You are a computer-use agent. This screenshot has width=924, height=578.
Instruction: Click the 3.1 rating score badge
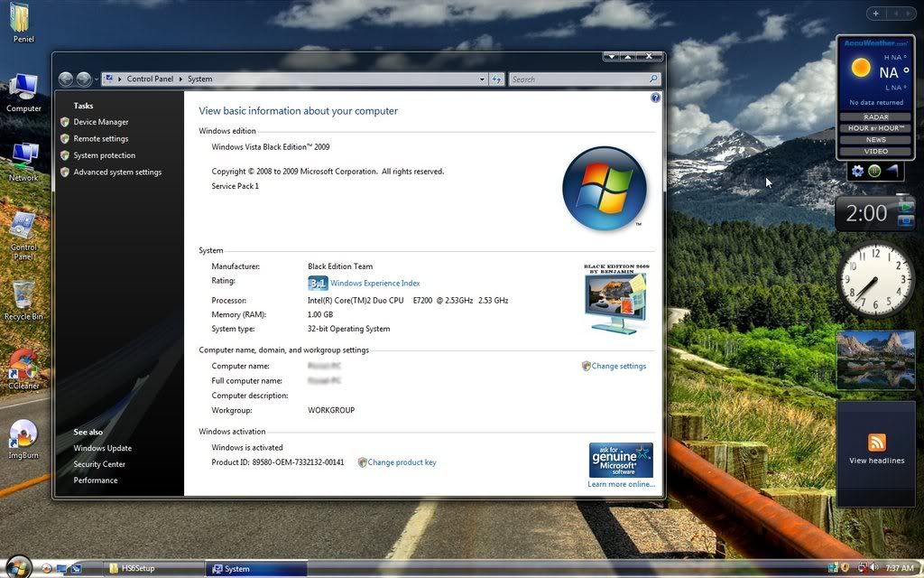click(318, 283)
